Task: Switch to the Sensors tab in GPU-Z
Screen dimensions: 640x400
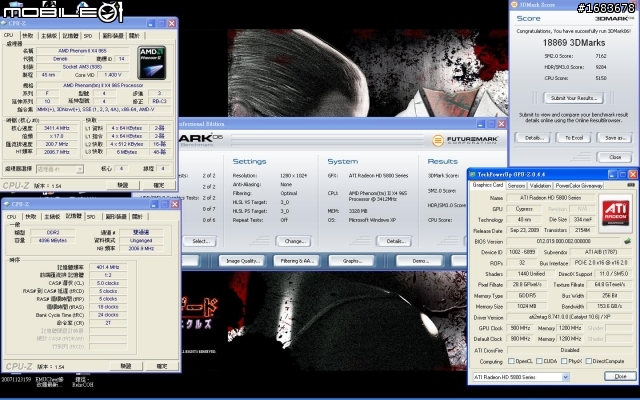Action: coord(516,186)
